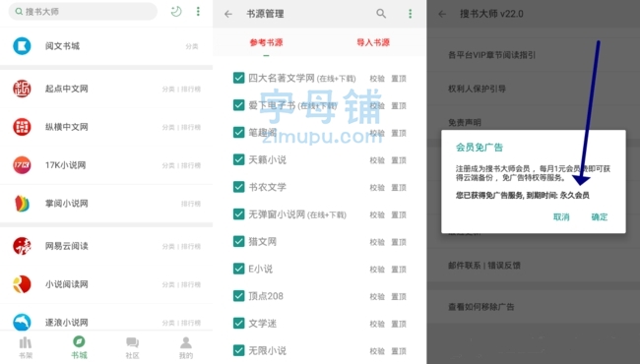
Task: Click 校验 for 顶点208
Action: (377, 297)
